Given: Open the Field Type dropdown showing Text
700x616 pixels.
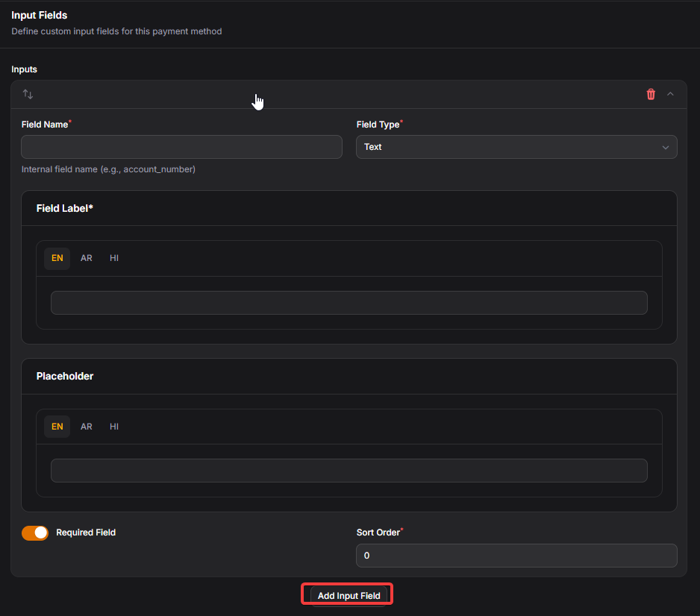Looking at the screenshot, I should click(516, 147).
